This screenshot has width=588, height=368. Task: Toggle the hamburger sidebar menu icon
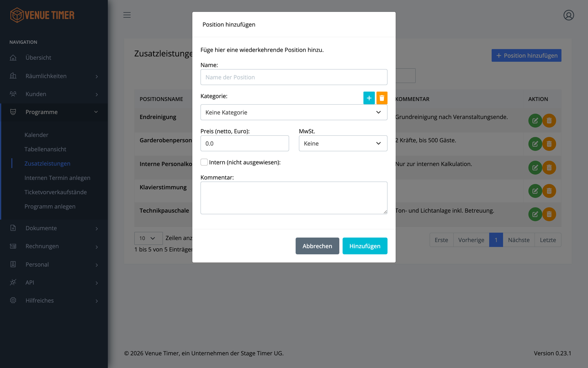[x=127, y=15]
